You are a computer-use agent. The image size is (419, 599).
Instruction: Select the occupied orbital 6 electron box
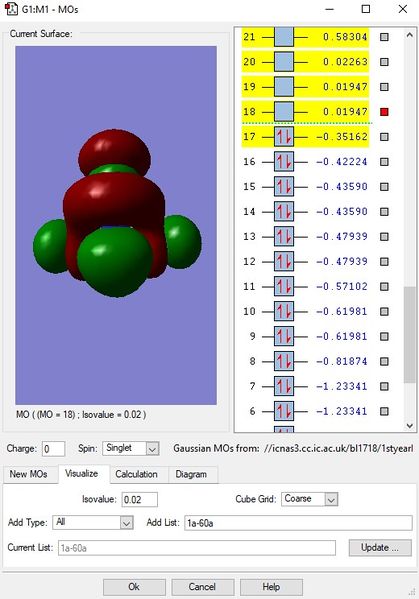point(284,411)
